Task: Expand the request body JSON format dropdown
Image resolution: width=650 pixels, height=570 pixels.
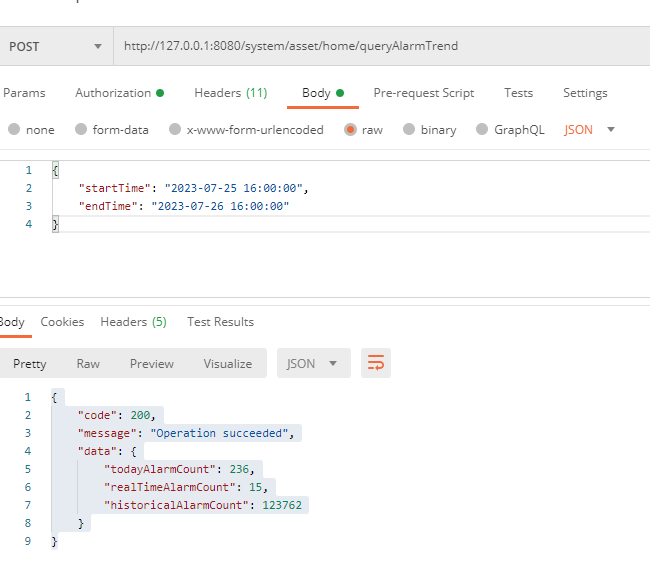Action: [x=590, y=130]
